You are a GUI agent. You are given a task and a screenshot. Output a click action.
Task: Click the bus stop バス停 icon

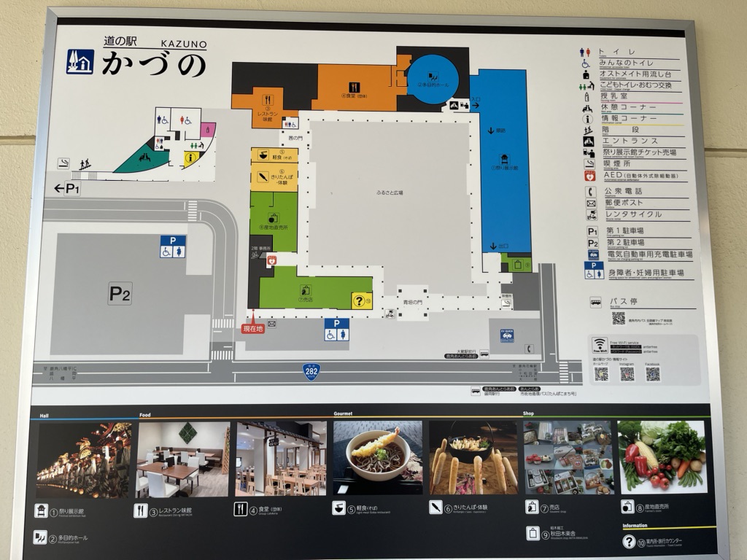pyautogui.click(x=595, y=303)
